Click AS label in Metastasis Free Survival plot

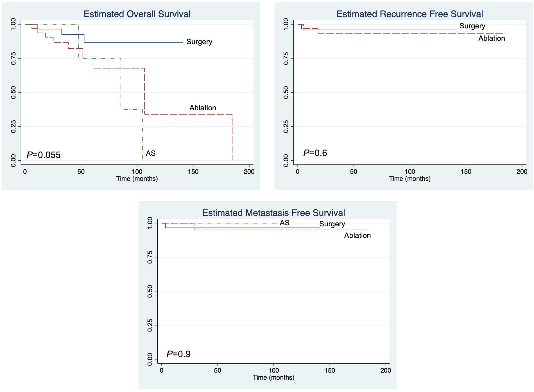284,223
